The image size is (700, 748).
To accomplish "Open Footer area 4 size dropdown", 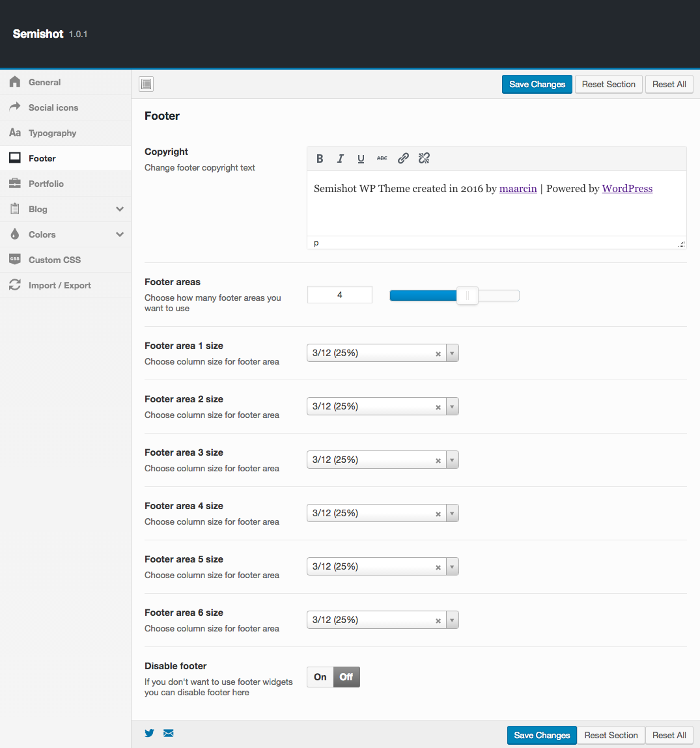I will click(453, 513).
